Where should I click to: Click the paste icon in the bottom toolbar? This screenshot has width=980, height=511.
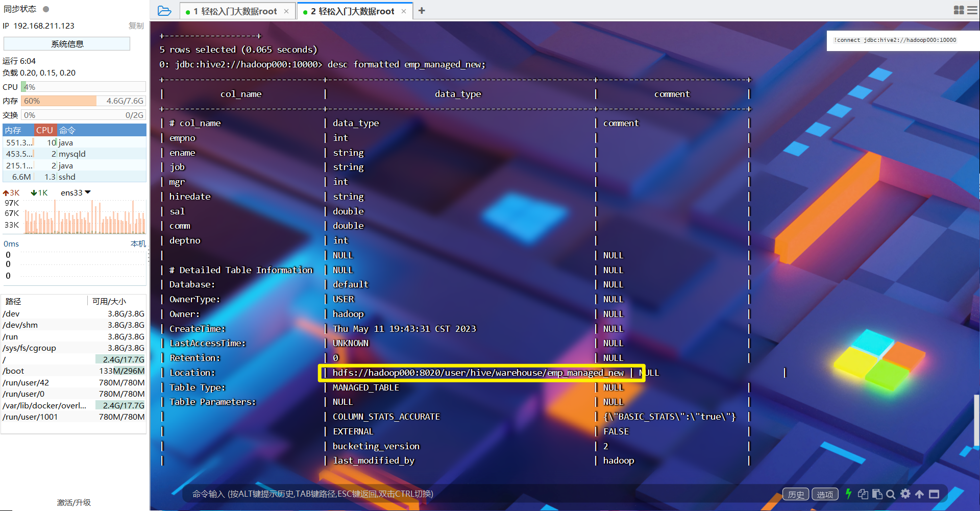tap(877, 494)
